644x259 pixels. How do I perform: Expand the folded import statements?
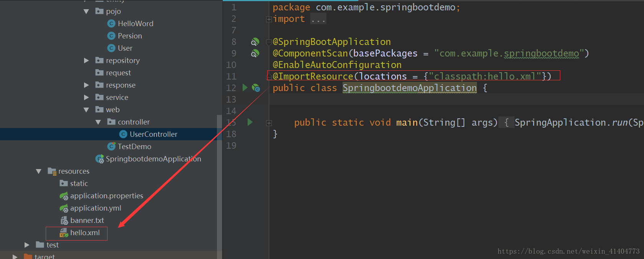pyautogui.click(x=269, y=19)
